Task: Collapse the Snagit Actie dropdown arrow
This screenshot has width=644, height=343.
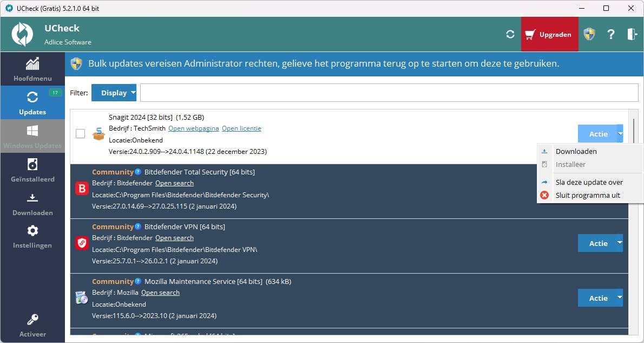Action: point(620,134)
